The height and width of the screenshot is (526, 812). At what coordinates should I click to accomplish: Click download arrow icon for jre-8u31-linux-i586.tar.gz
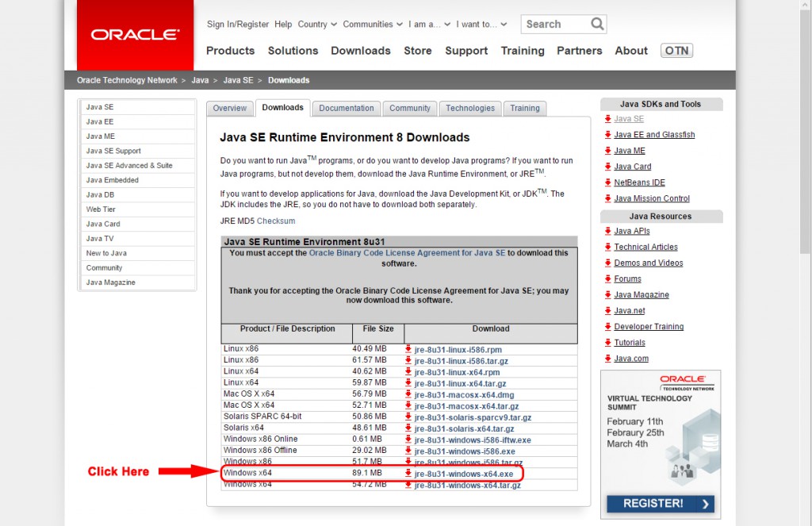[408, 361]
